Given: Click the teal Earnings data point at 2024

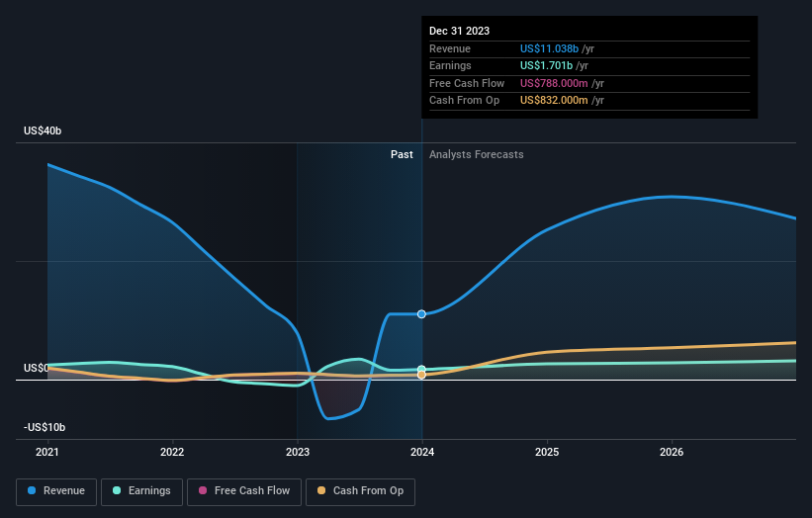Looking at the screenshot, I should (x=421, y=369).
